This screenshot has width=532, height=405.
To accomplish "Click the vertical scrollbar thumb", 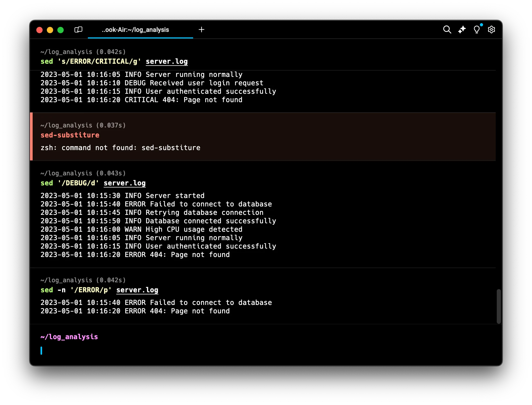I will [x=498, y=306].
